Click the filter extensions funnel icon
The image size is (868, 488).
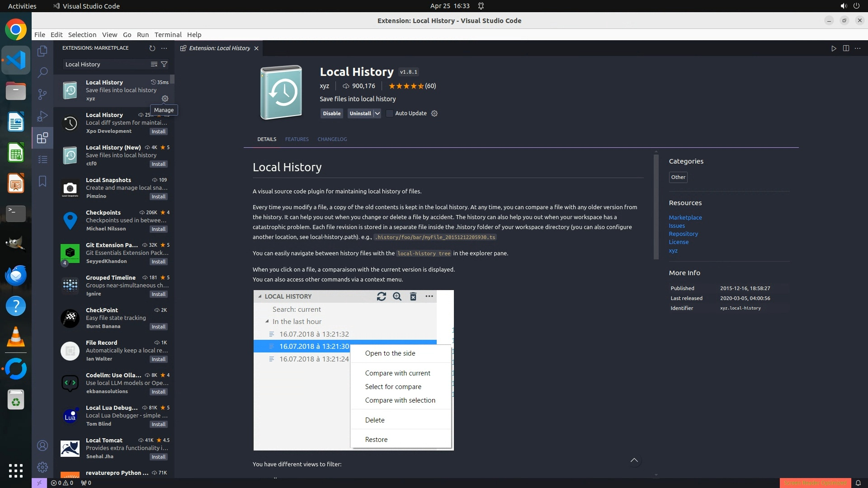[x=165, y=64]
